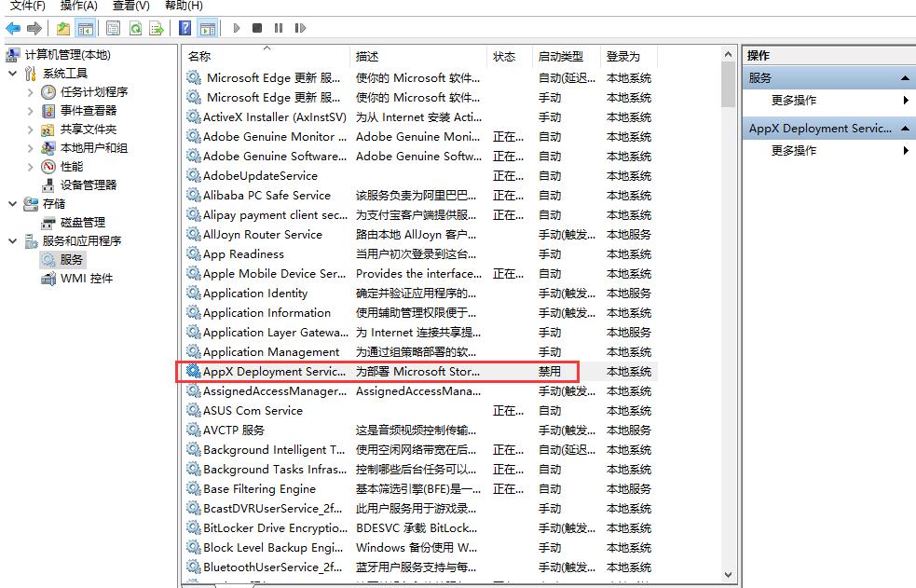Click the 共享文件夹 icon in tree
Image resolution: width=916 pixels, height=588 pixels.
click(x=48, y=130)
